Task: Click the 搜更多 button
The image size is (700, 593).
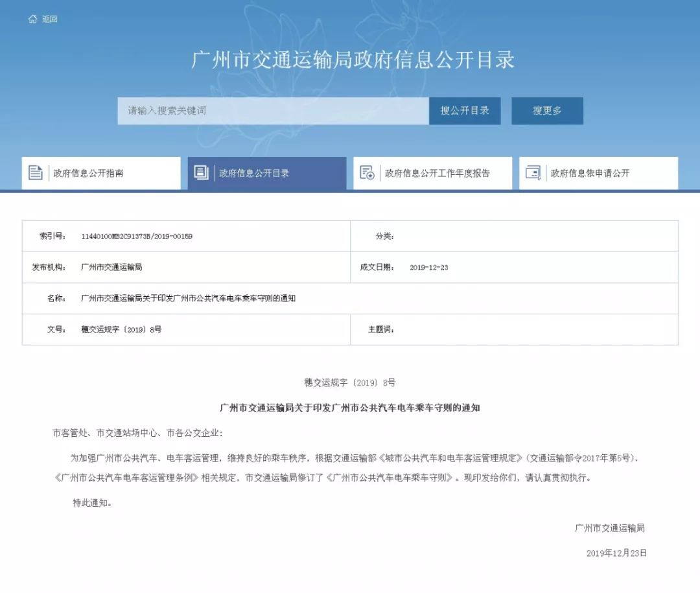Action: [x=547, y=111]
